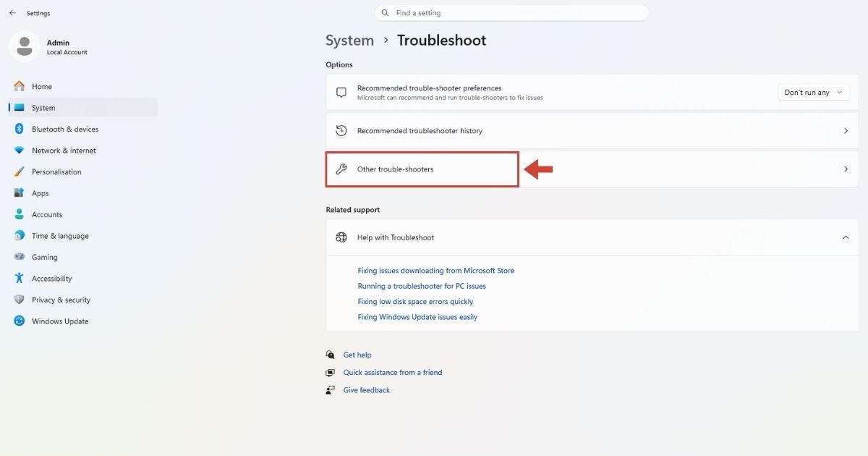Open the Don't run any dropdown
This screenshot has width=868, height=456.
click(814, 93)
